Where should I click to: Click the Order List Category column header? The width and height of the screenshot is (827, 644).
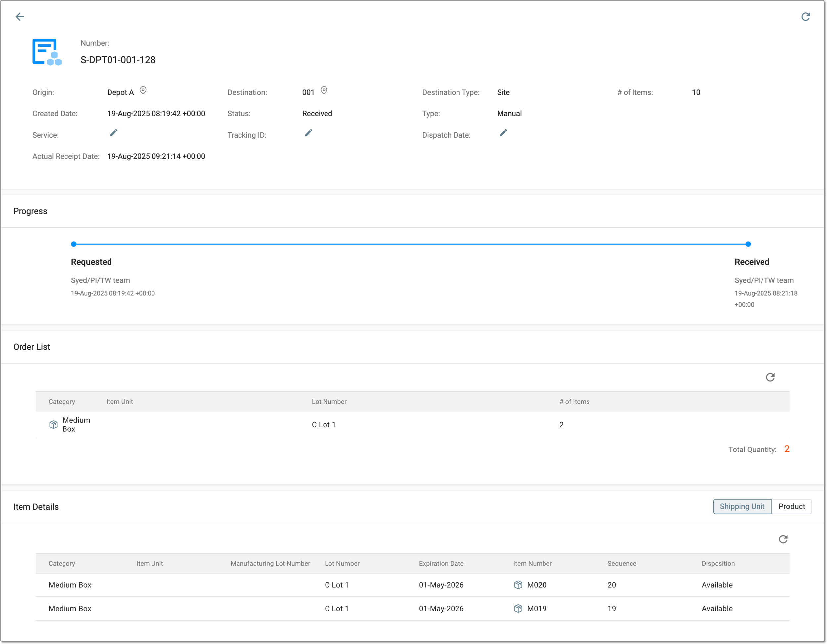[62, 402]
